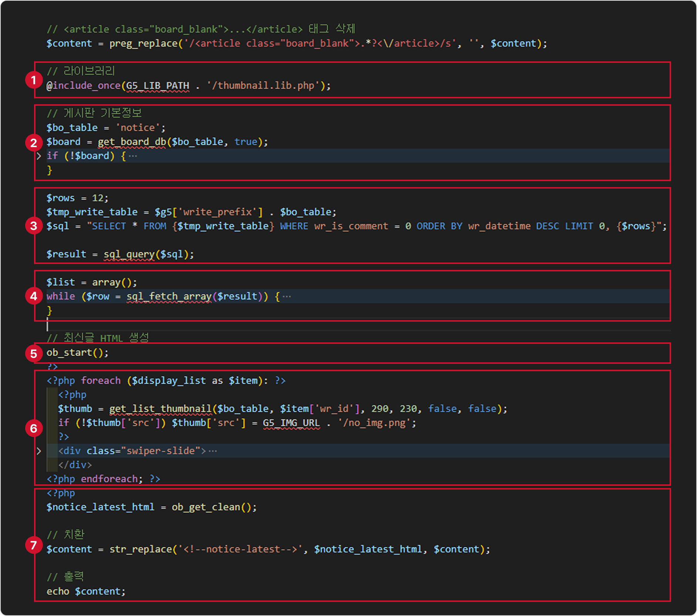Image resolution: width=697 pixels, height=616 pixels.
Task: Place cursor in the preg_replace line
Action: 297,44
